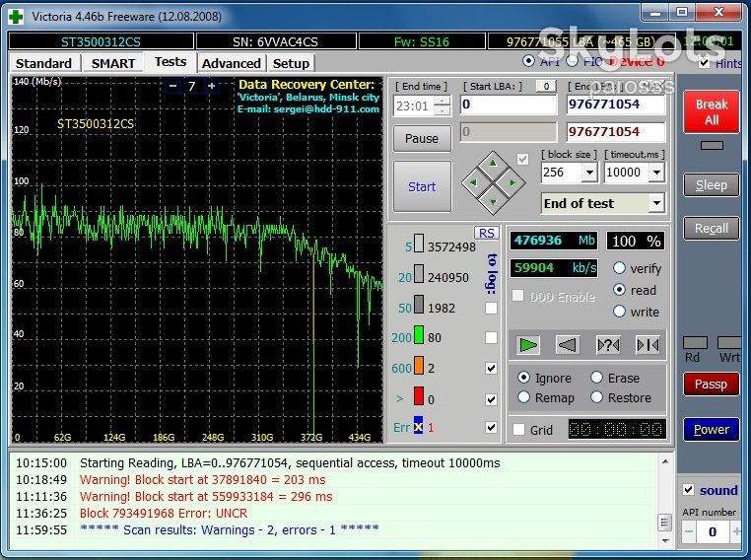Click the Recall button
This screenshot has width=751, height=560.
(712, 229)
